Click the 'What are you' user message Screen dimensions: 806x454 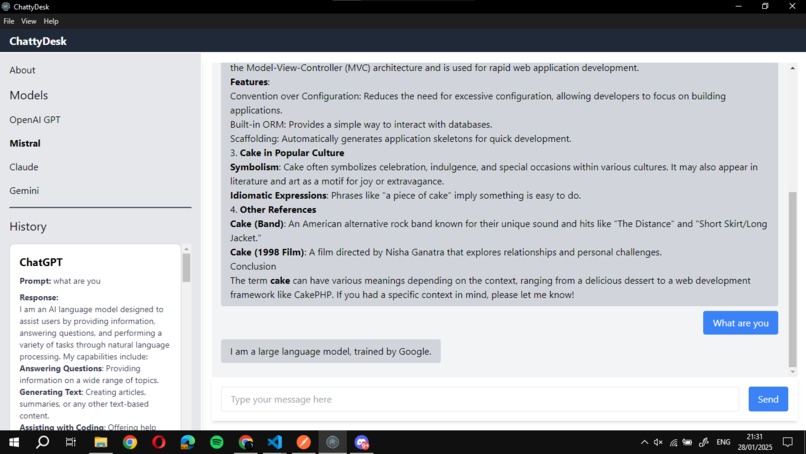click(740, 323)
